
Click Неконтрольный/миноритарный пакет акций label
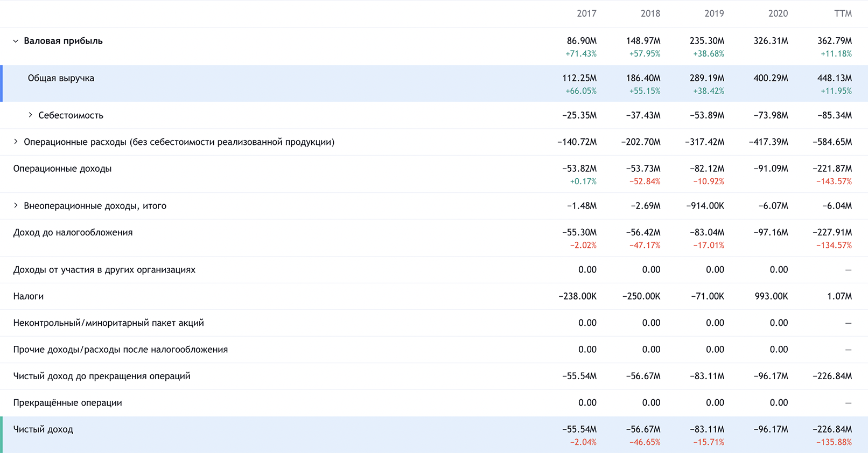[x=109, y=323]
